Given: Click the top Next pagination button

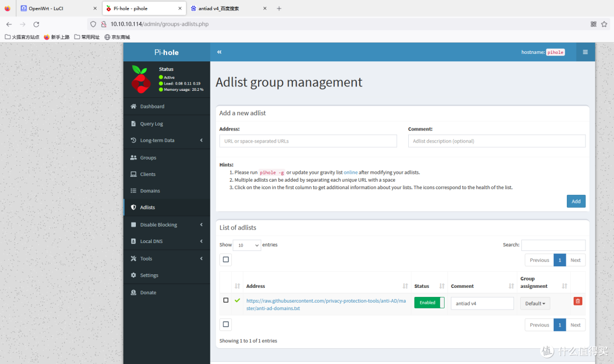Looking at the screenshot, I should (575, 260).
